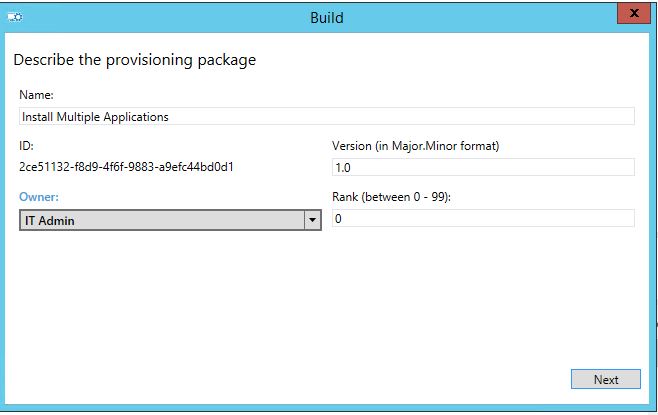Click the Version (in Major.Minor format) label
The image size is (658, 415).
pos(415,146)
